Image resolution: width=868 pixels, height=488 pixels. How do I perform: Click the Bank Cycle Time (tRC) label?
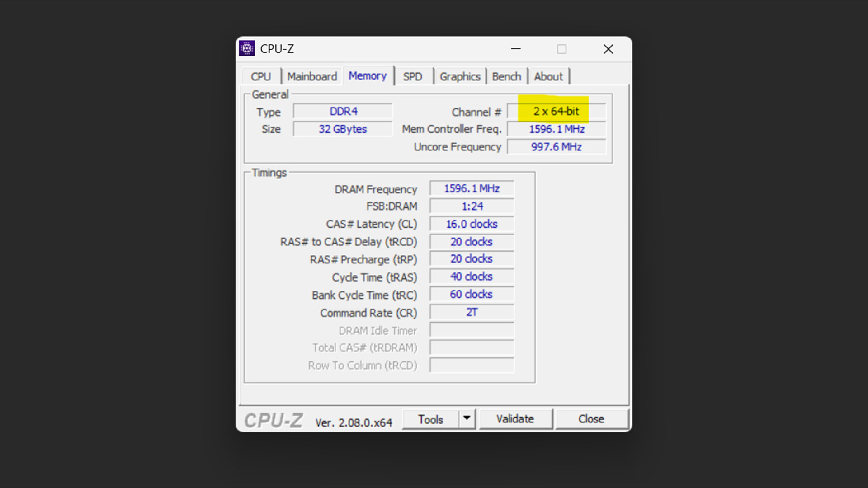pos(364,295)
